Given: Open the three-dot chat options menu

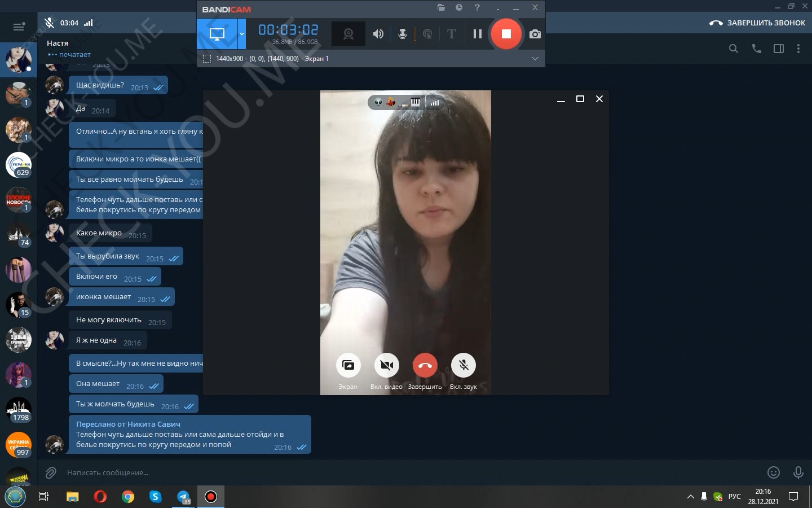Looking at the screenshot, I should [x=798, y=49].
